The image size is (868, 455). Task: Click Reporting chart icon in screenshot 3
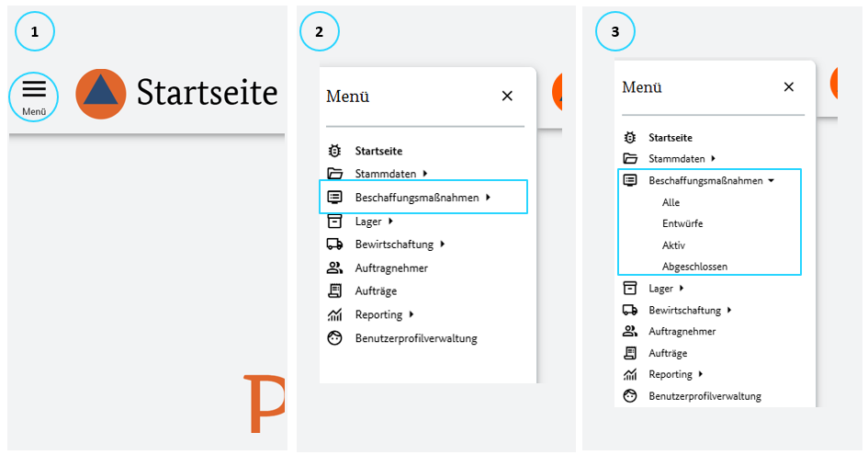point(630,374)
